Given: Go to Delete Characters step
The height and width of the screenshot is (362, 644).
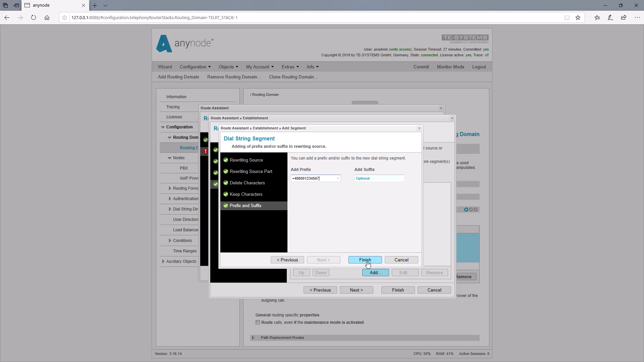Looking at the screenshot, I should [x=247, y=183].
